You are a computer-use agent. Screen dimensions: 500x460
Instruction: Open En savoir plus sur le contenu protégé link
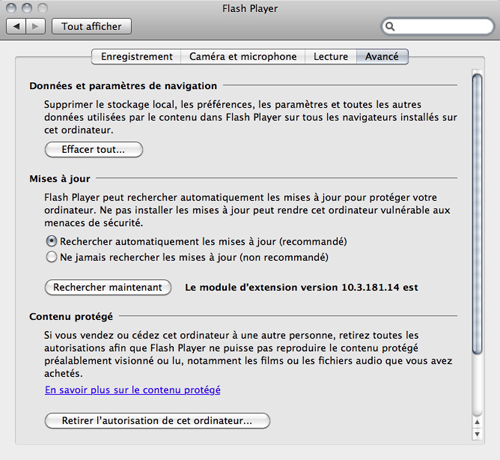(x=133, y=390)
